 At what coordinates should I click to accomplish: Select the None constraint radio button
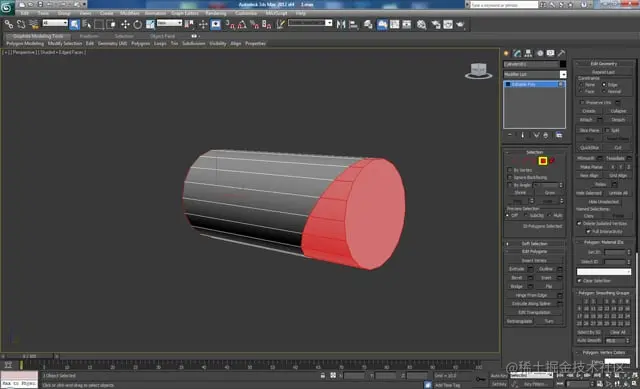coord(582,84)
